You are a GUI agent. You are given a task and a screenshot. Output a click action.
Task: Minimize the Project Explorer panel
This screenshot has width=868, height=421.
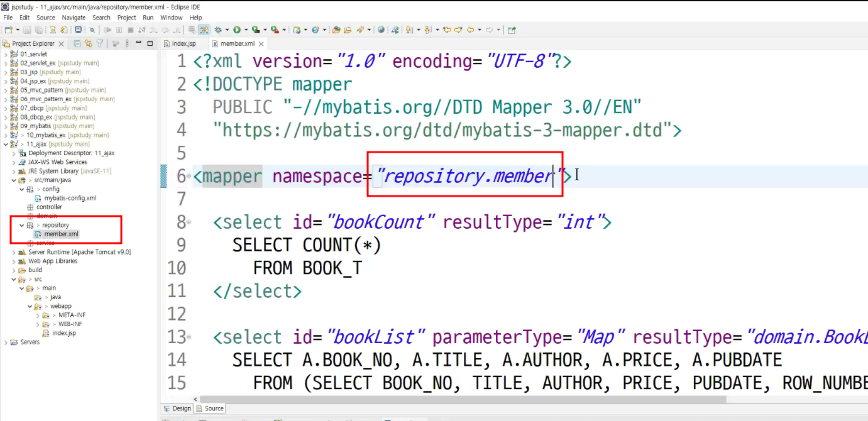pyautogui.click(x=138, y=43)
